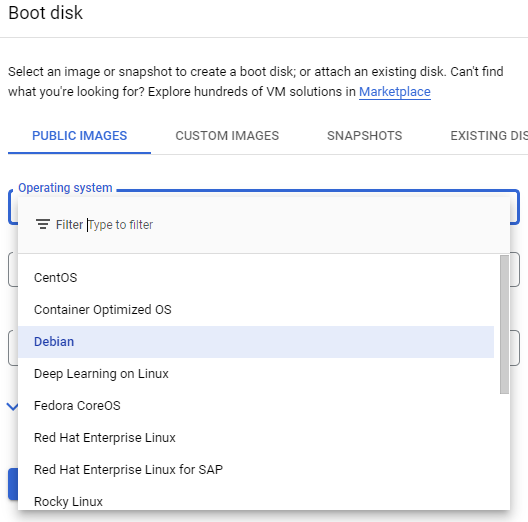Open the Existing Disks tab
The width and height of the screenshot is (528, 522).
click(x=489, y=136)
